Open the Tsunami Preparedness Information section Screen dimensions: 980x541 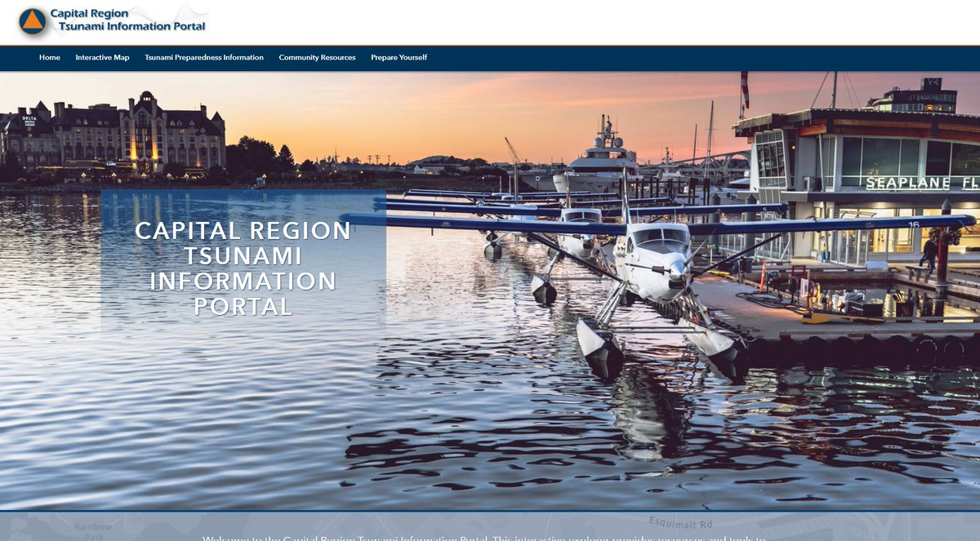(x=203, y=57)
